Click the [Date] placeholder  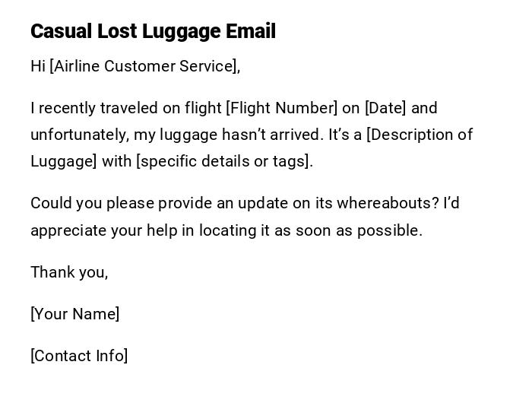(x=385, y=108)
